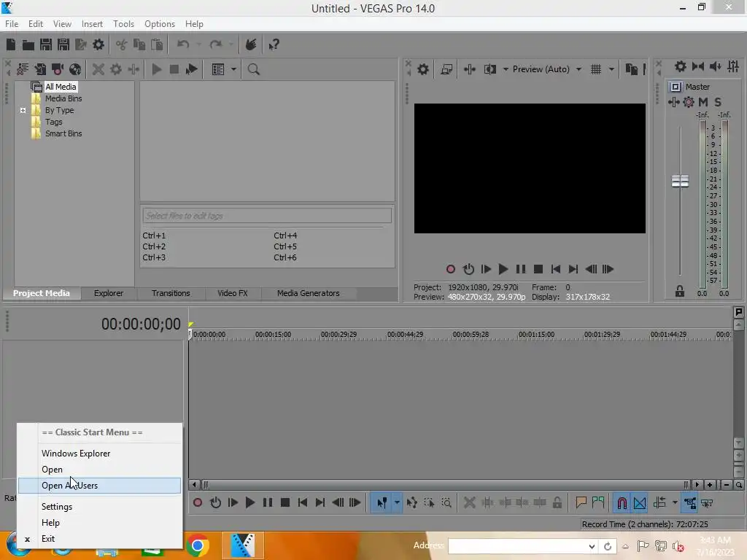Click the Redo arrow icon

[x=216, y=44]
